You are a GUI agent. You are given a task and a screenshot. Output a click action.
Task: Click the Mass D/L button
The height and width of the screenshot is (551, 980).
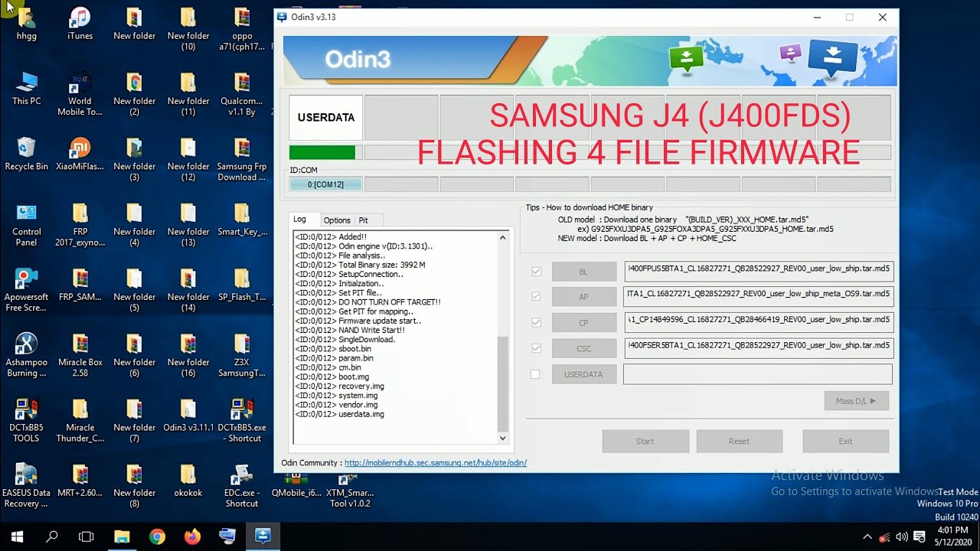click(856, 401)
